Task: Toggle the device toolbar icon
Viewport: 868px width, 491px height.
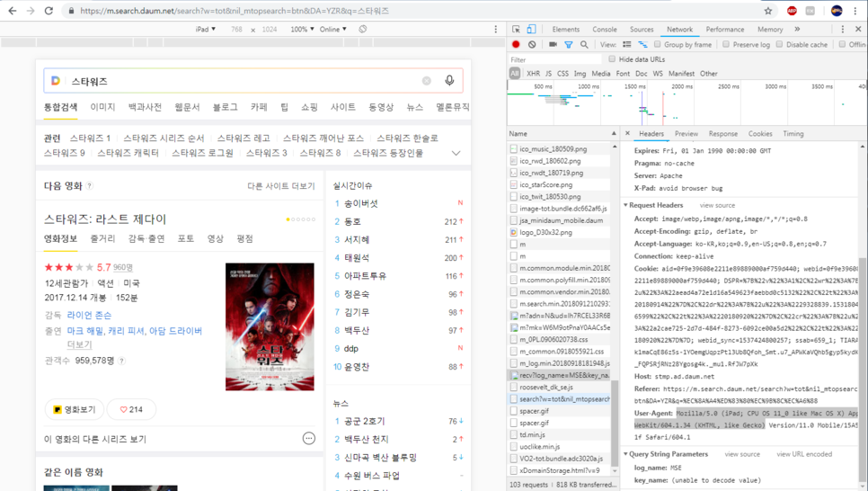Action: (531, 29)
